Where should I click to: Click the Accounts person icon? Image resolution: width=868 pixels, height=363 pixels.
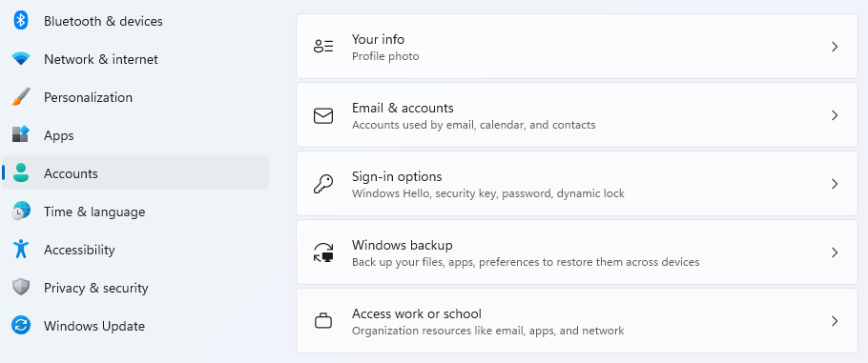tap(21, 172)
